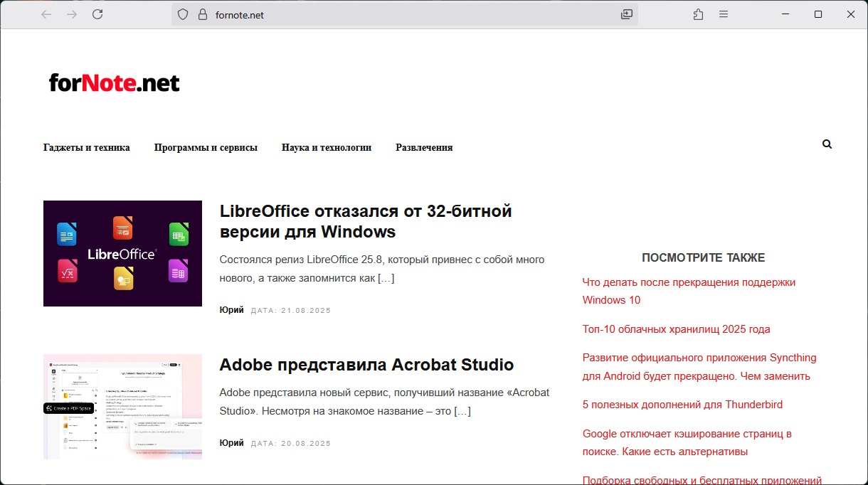Open the shield tracking protection icon

(x=183, y=14)
